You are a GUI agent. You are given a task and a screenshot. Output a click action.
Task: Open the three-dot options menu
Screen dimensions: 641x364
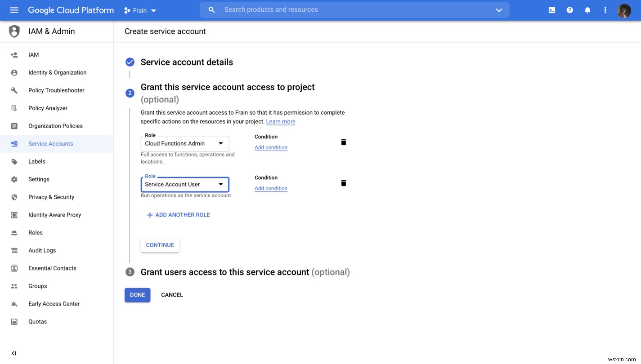click(x=605, y=10)
